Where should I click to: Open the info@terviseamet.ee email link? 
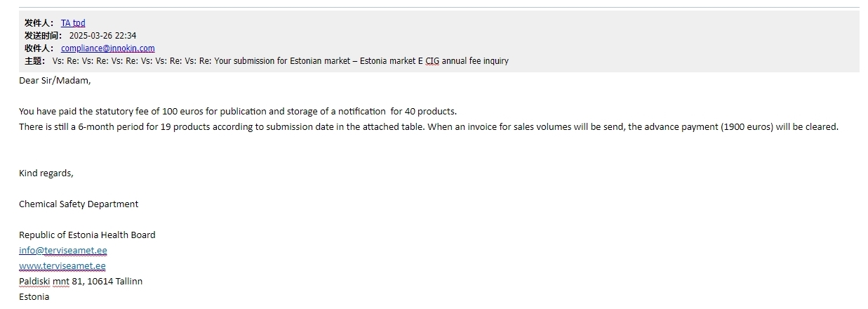[x=63, y=250]
